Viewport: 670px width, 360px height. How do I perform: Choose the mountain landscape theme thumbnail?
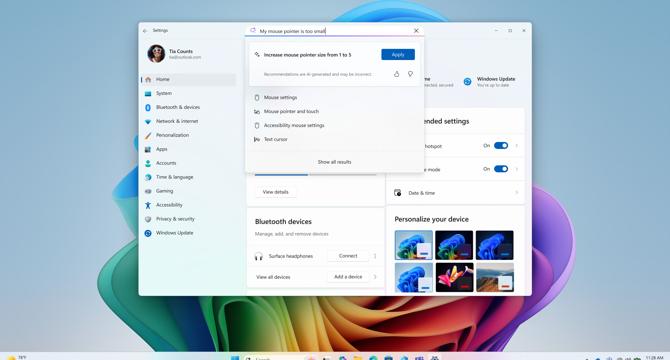coord(495,278)
